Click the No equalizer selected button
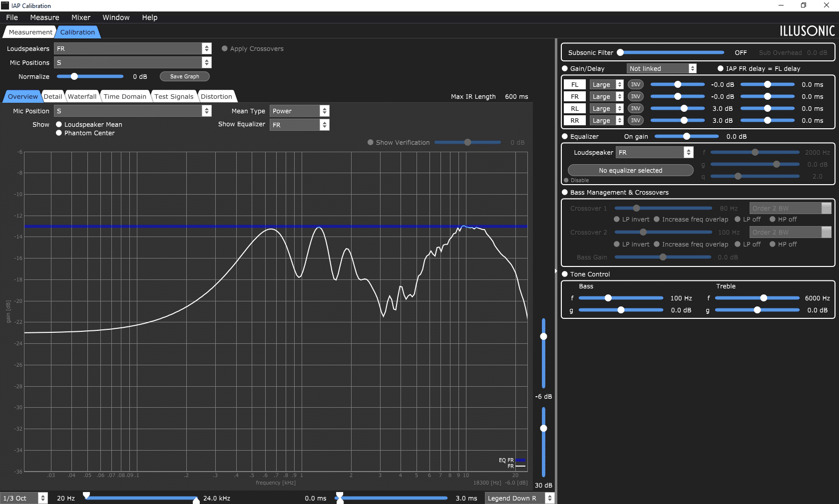Screen dimensions: 839x504 pyautogui.click(x=631, y=170)
